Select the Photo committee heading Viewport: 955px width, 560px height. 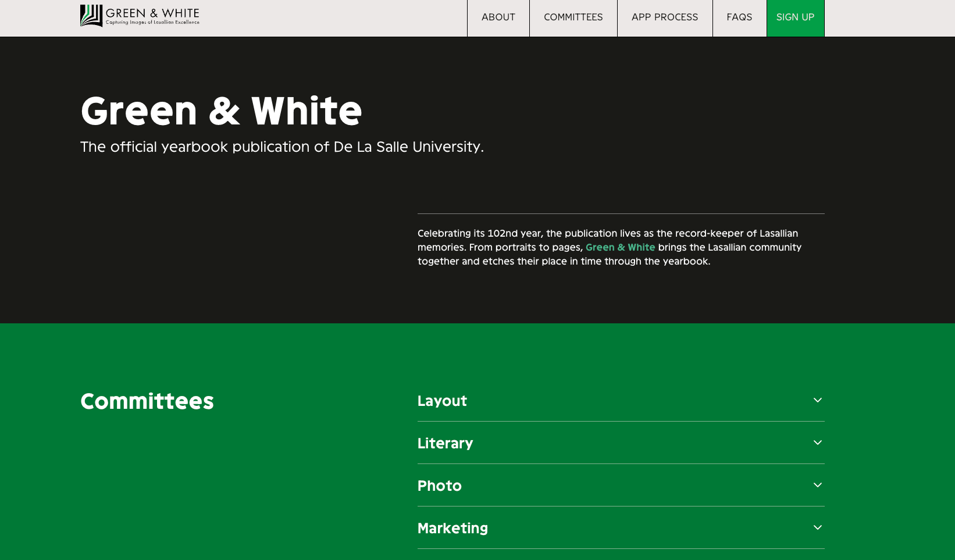tap(439, 486)
